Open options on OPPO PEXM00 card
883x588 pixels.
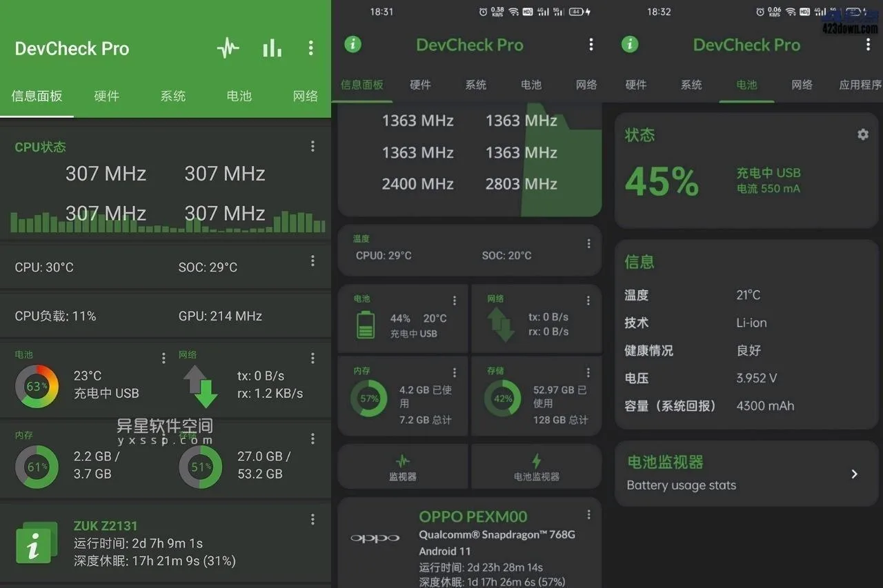(x=588, y=514)
